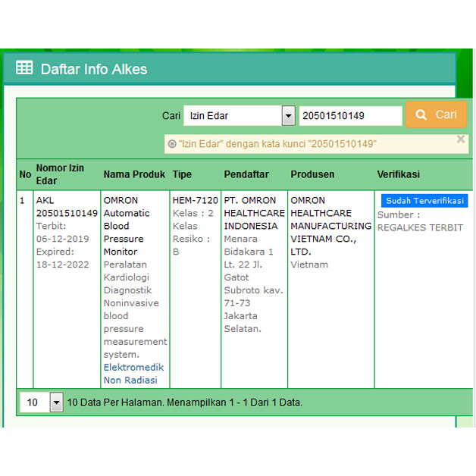This screenshot has height=476, width=476.
Task: Click the table grid icon beside Daftar Info Alkes
Action: [x=24, y=68]
